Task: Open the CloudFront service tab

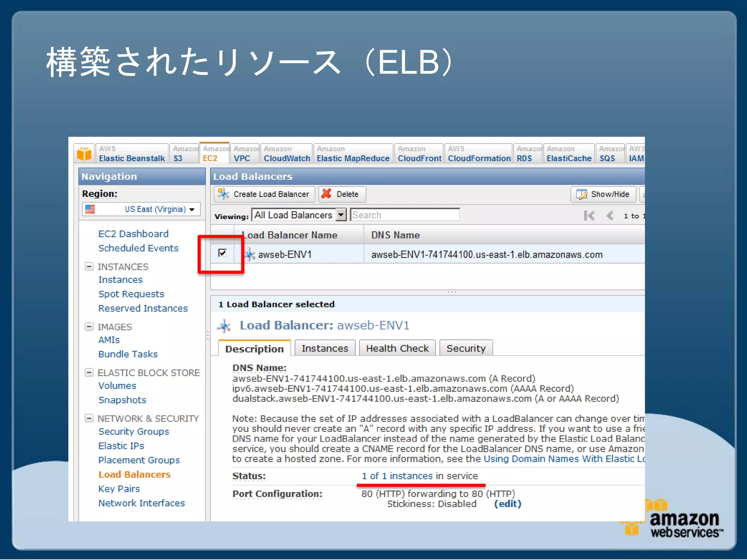Action: pyautogui.click(x=419, y=153)
